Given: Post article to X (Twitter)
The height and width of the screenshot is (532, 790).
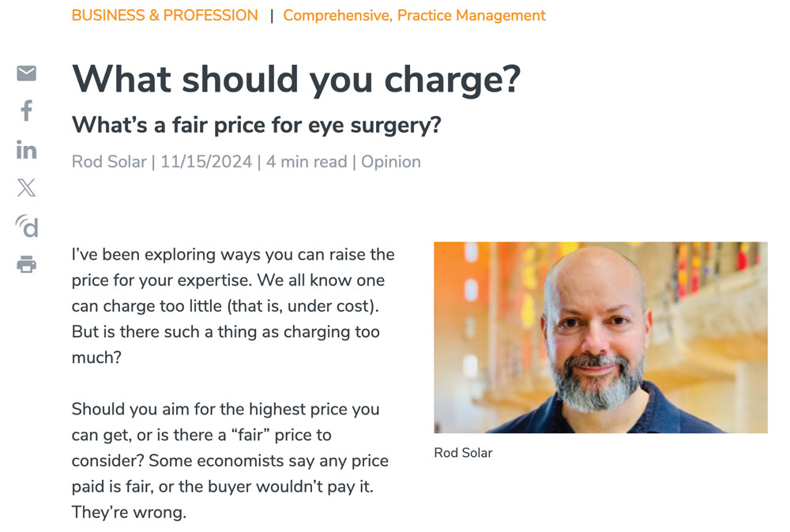Looking at the screenshot, I should [x=26, y=187].
